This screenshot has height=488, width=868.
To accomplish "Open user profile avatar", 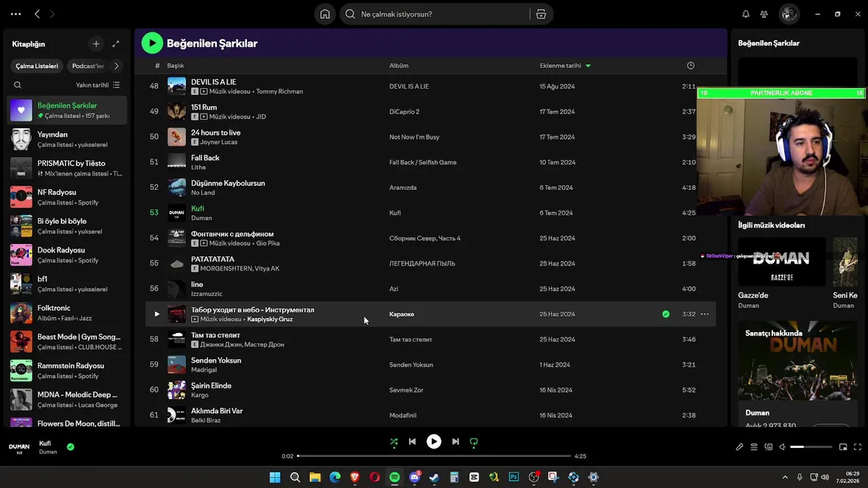I will pos(789,14).
